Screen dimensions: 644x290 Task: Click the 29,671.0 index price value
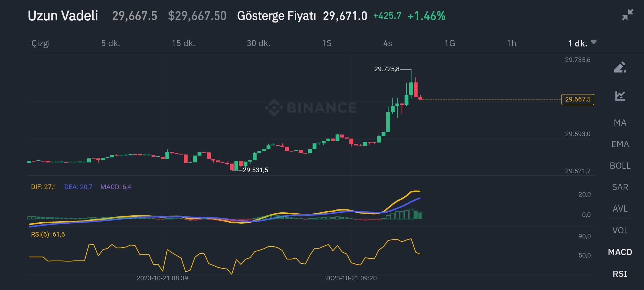point(345,16)
